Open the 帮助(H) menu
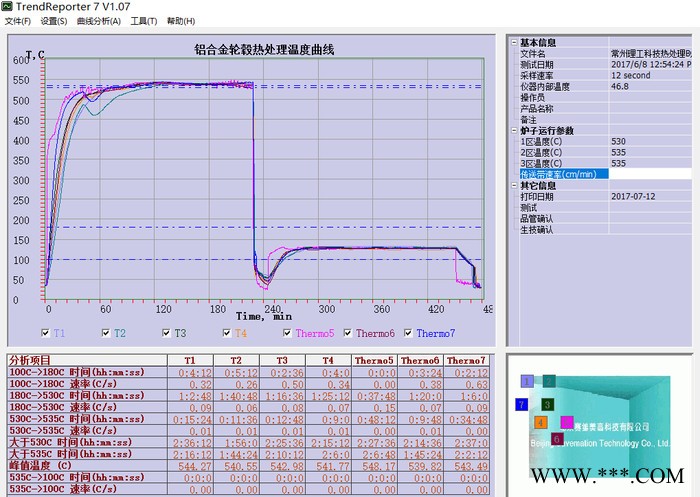Viewport: 700px width, 497px height. pyautogui.click(x=181, y=21)
